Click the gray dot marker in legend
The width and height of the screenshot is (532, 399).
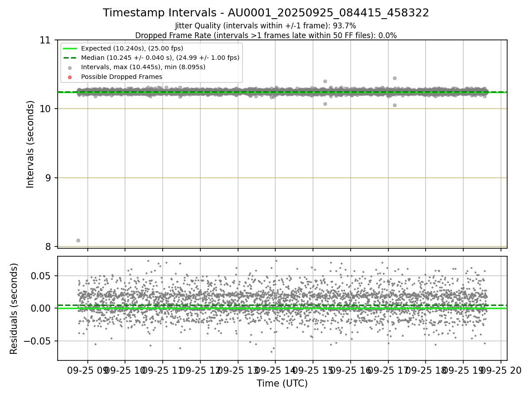[70, 67]
